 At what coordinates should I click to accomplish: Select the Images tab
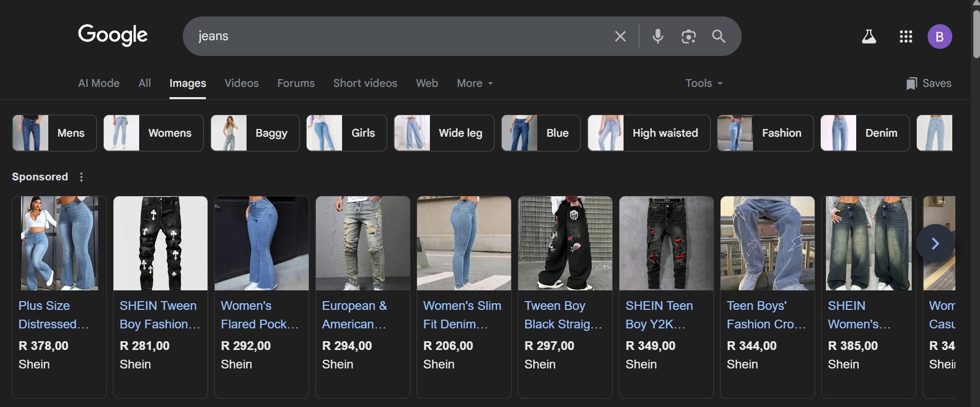coord(187,83)
